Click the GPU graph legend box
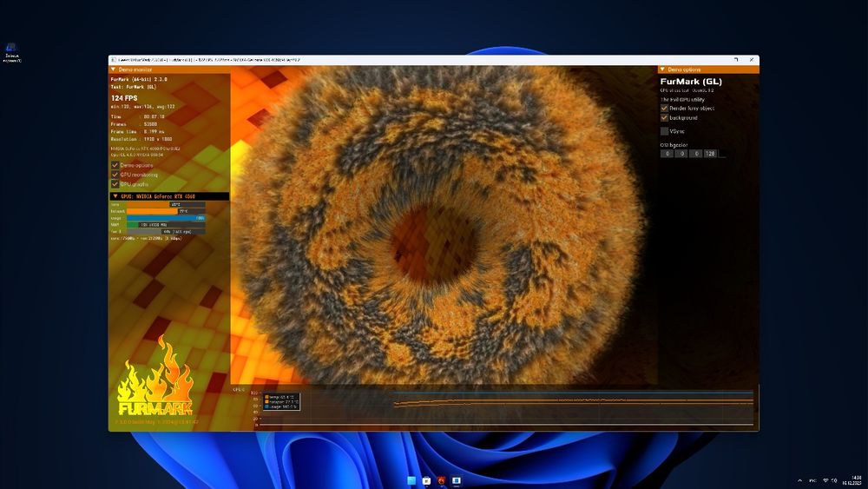Viewport: 868px width, 489px height. coord(281,402)
